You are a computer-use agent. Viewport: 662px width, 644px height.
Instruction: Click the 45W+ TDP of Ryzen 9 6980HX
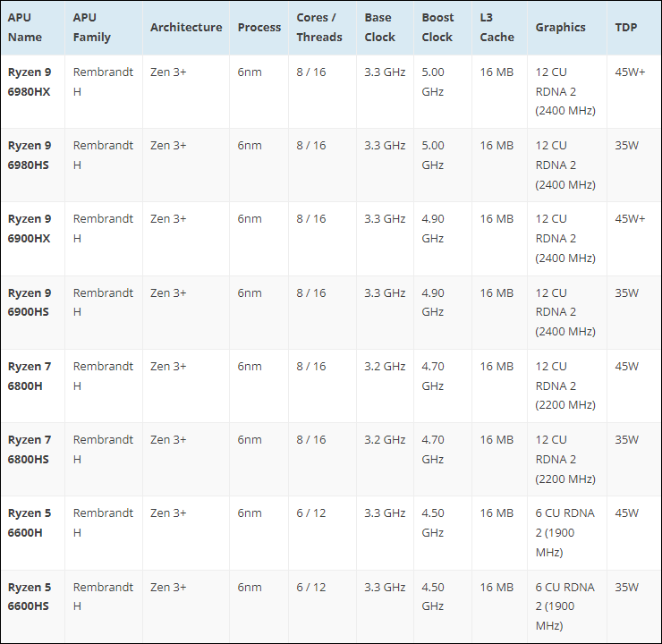630,72
